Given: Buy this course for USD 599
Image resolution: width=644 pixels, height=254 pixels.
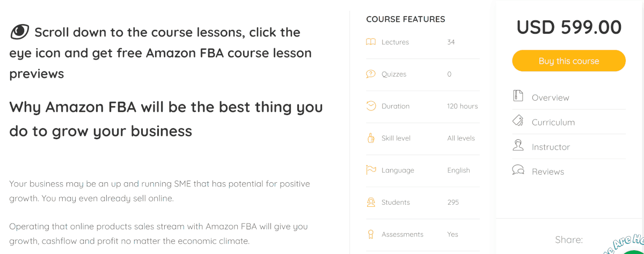Looking at the screenshot, I should [569, 61].
